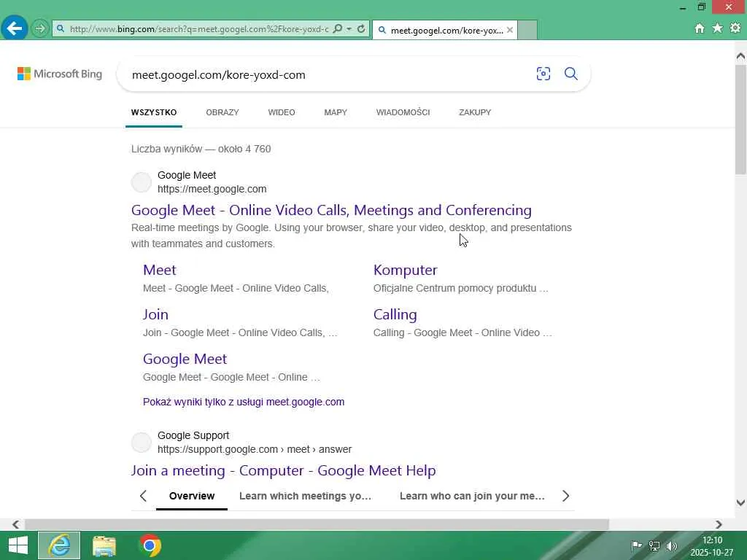
Task: Open Bing visual search camera icon
Action: pyautogui.click(x=543, y=74)
